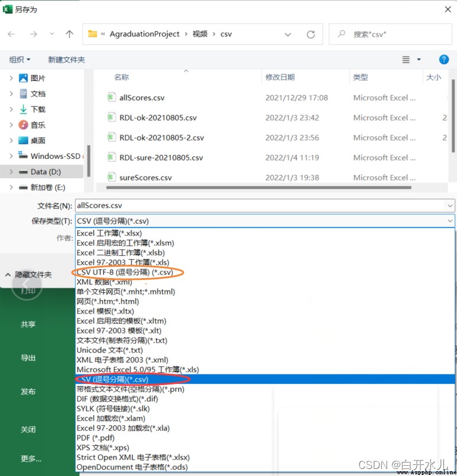The height and width of the screenshot is (476, 457).
Task: Click 关闭 in Excel backstage menu
Action: tap(28, 429)
